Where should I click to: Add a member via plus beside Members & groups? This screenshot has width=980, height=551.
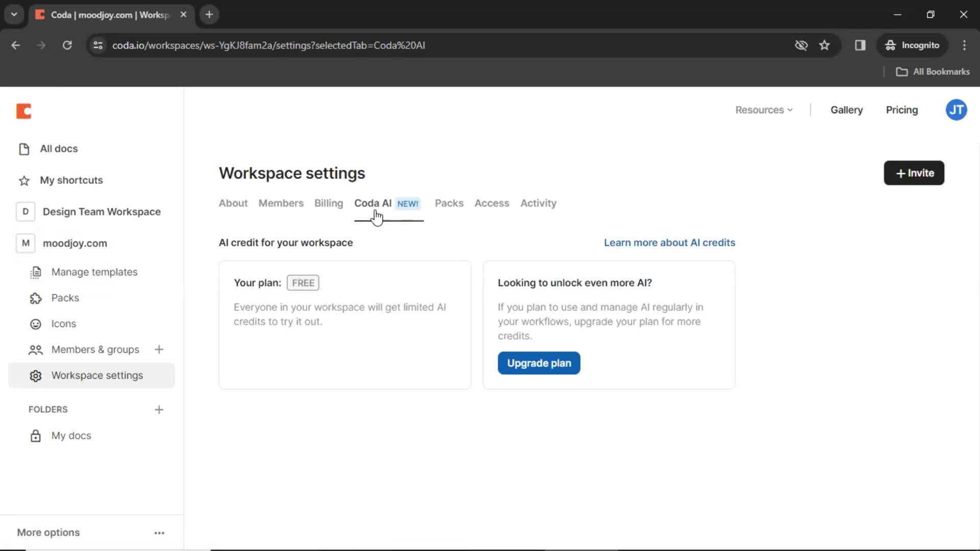tap(159, 349)
